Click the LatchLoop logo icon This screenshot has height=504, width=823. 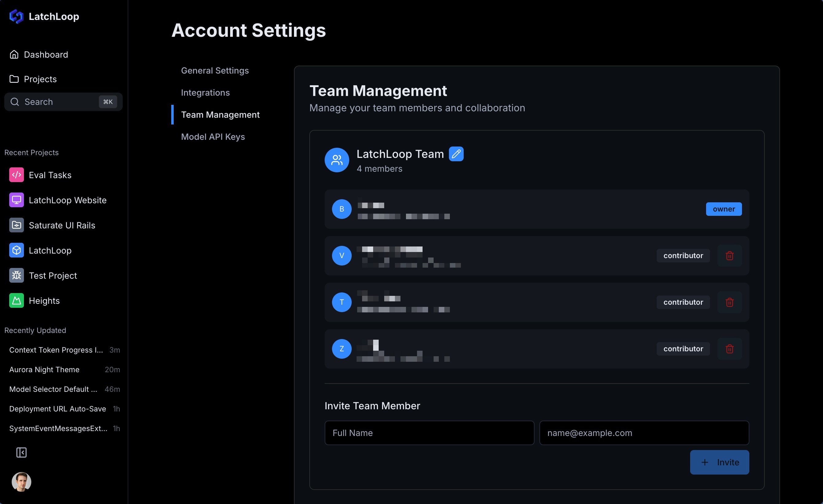point(16,16)
